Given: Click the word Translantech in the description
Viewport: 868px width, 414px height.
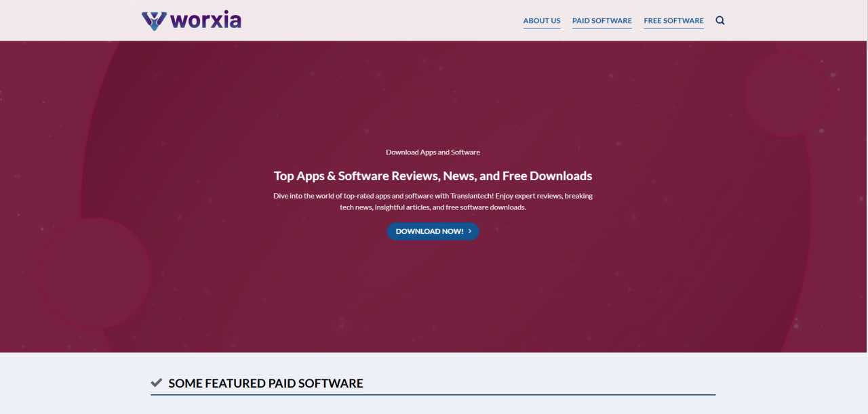Looking at the screenshot, I should tap(471, 196).
